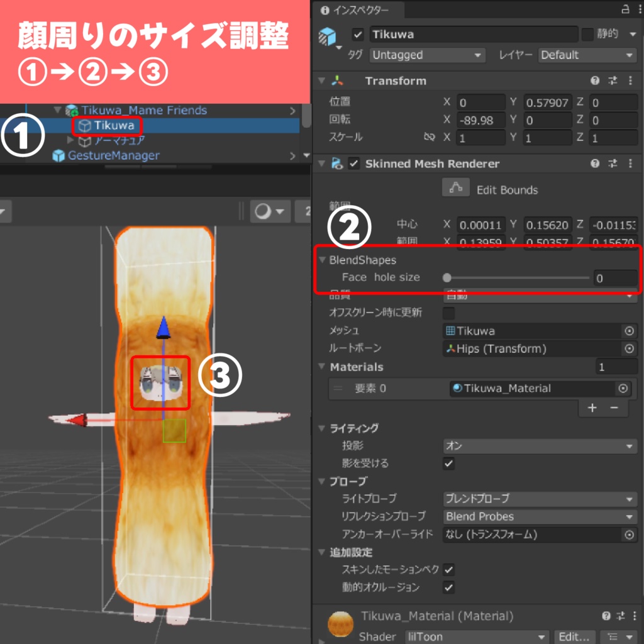Open the Default layer dropdown
Screen dimensions: 644x644
tap(588, 55)
